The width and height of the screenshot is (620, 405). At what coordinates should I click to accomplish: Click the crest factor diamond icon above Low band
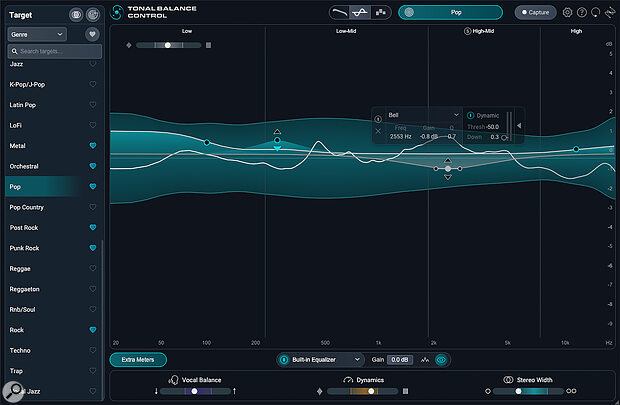coord(129,45)
